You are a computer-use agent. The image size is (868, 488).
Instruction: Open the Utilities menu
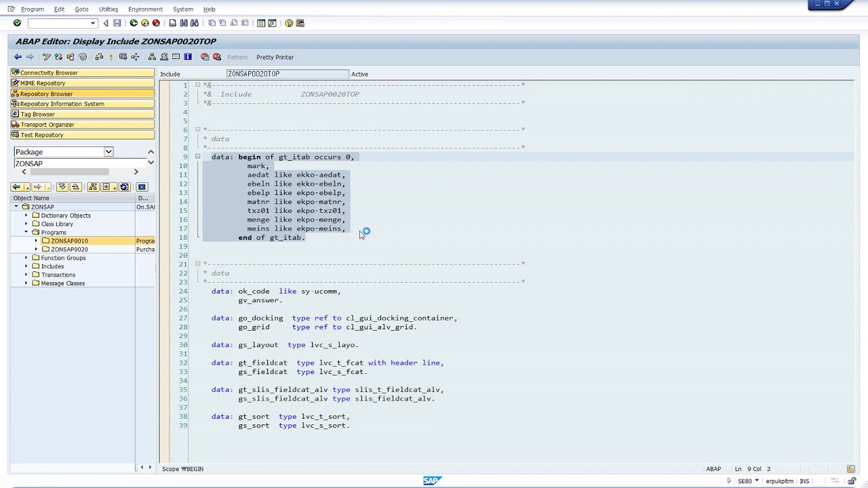click(108, 9)
